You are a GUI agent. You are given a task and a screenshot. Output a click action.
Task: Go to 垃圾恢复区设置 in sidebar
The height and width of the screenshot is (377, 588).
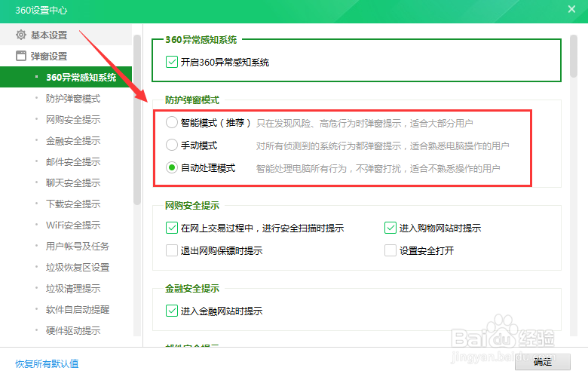77,268
